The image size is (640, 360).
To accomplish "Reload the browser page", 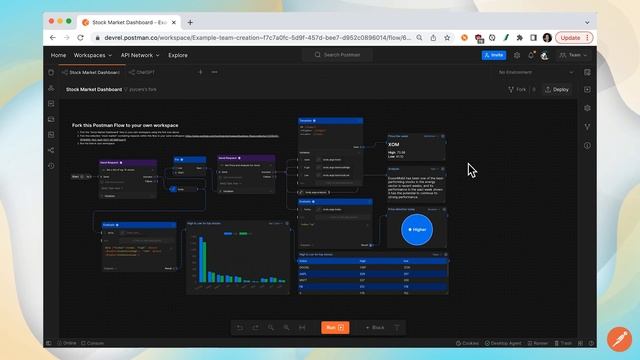I will coord(80,38).
